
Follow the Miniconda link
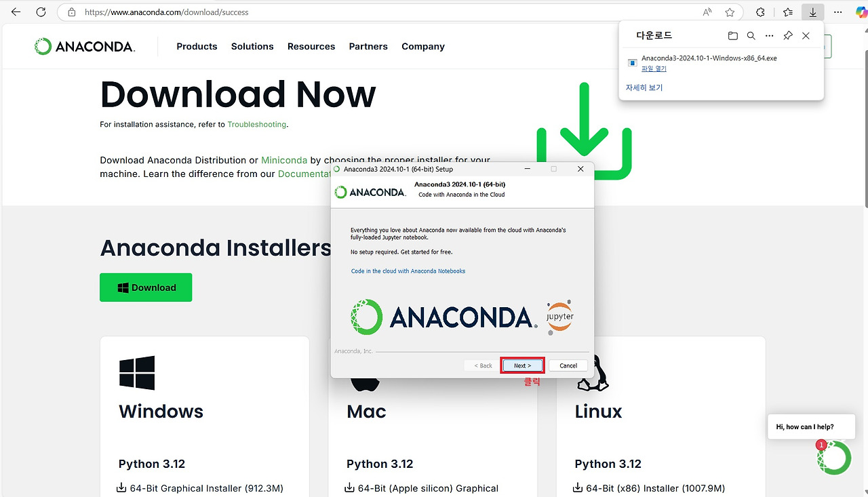pyautogui.click(x=284, y=161)
